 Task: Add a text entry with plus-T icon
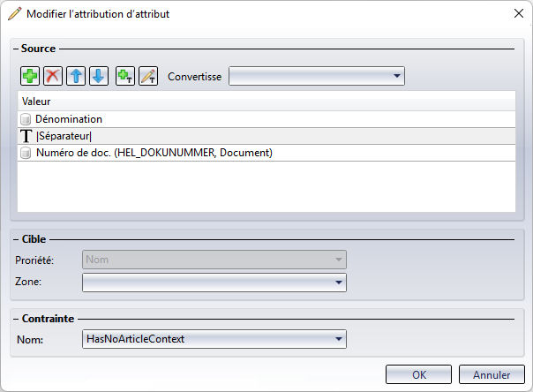[x=125, y=76]
